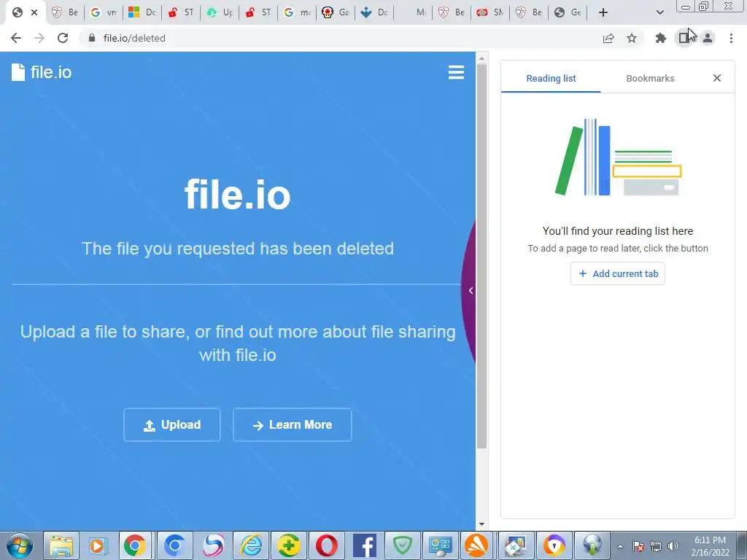Switch to the 'Mc' tab
The image size is (747, 560).
413,12
